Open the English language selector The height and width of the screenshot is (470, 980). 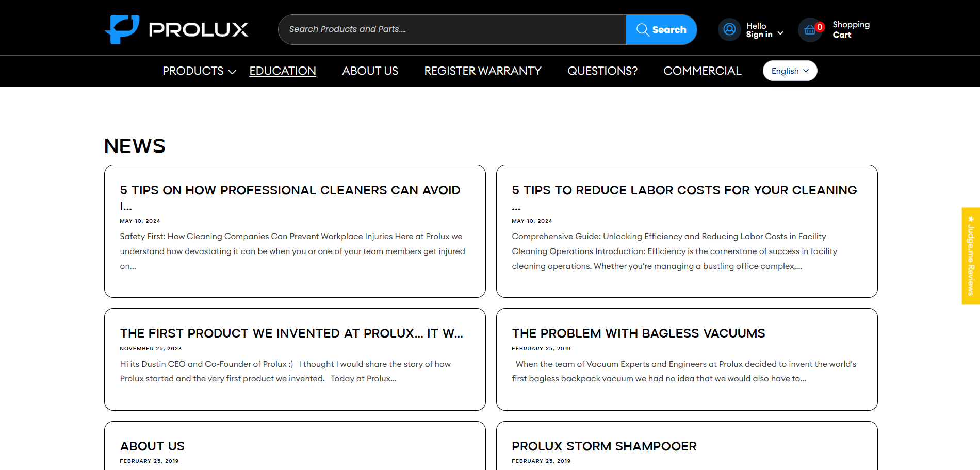[x=789, y=71]
